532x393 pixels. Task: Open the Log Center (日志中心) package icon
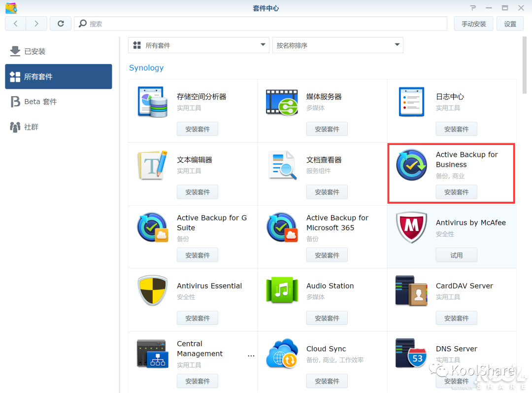(411, 102)
